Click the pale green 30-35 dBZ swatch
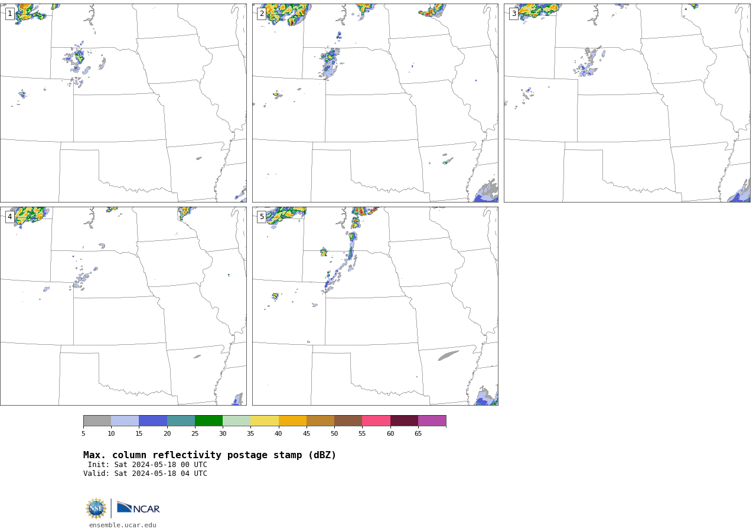756x532 pixels. point(237,421)
